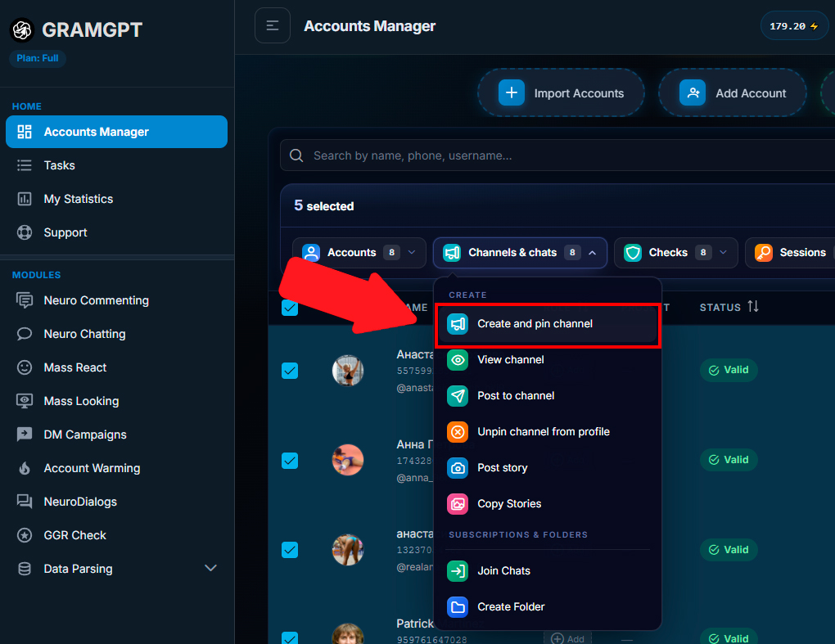Uncheck the Анна account row checkbox

(x=290, y=461)
